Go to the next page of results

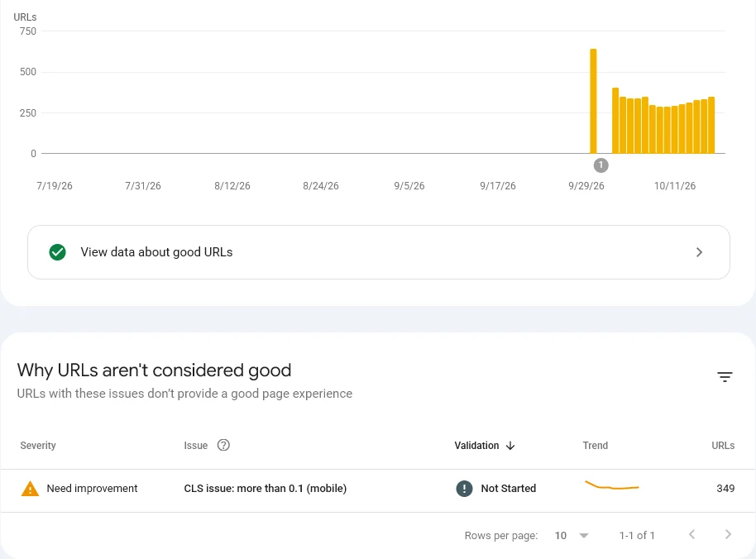coord(728,534)
